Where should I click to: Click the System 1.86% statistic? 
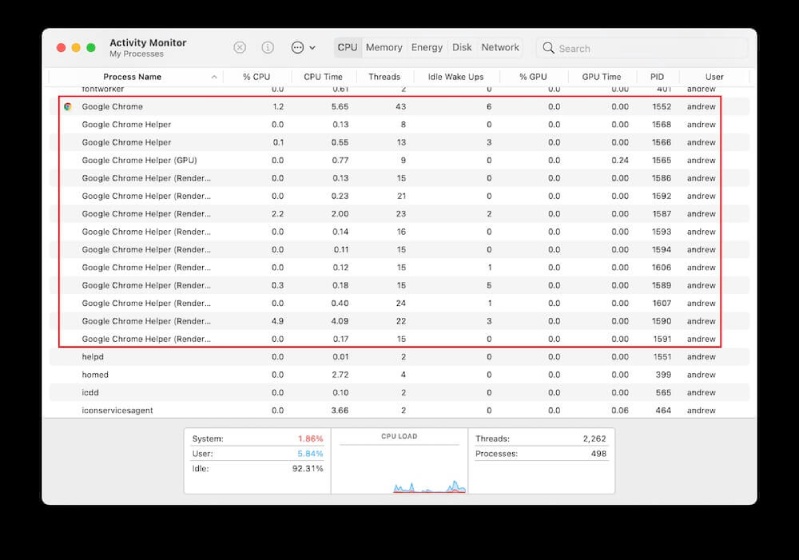257,438
